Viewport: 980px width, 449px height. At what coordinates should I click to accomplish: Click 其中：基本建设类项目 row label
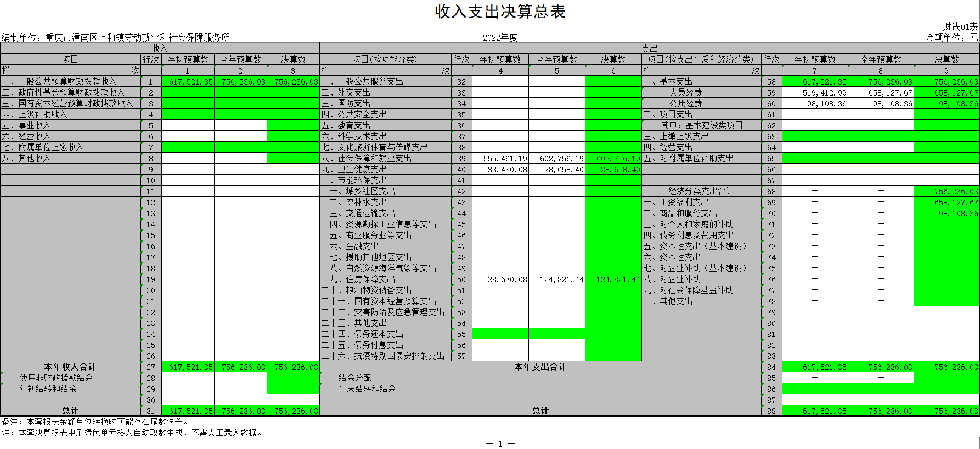pos(702,125)
